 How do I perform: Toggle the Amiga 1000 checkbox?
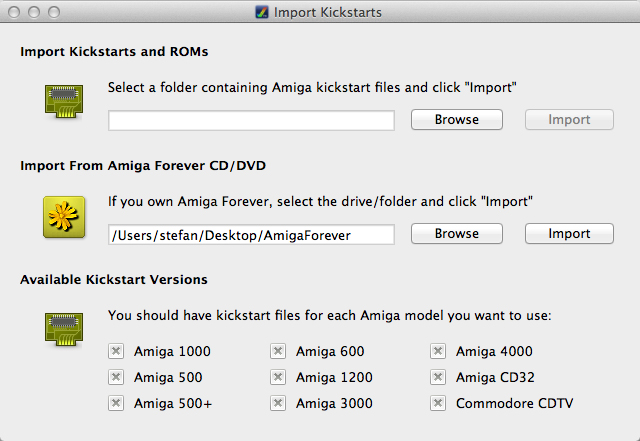(116, 351)
